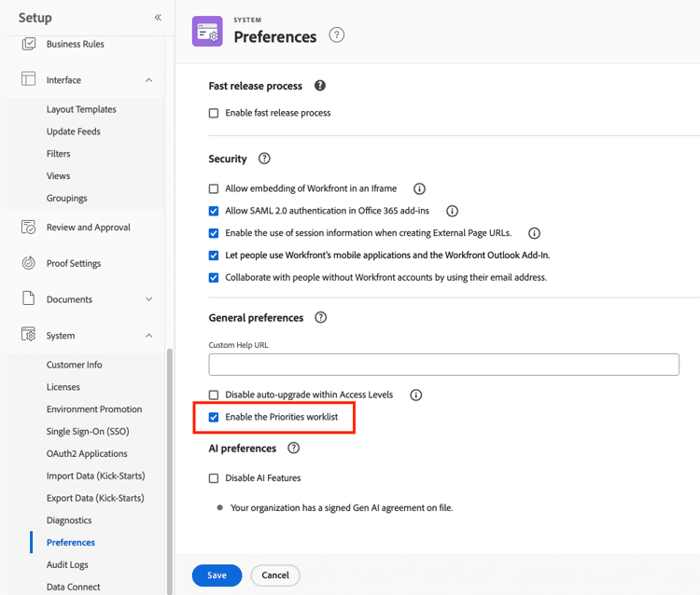Open Environment Promotion page
The height and width of the screenshot is (595, 700).
pyautogui.click(x=94, y=409)
